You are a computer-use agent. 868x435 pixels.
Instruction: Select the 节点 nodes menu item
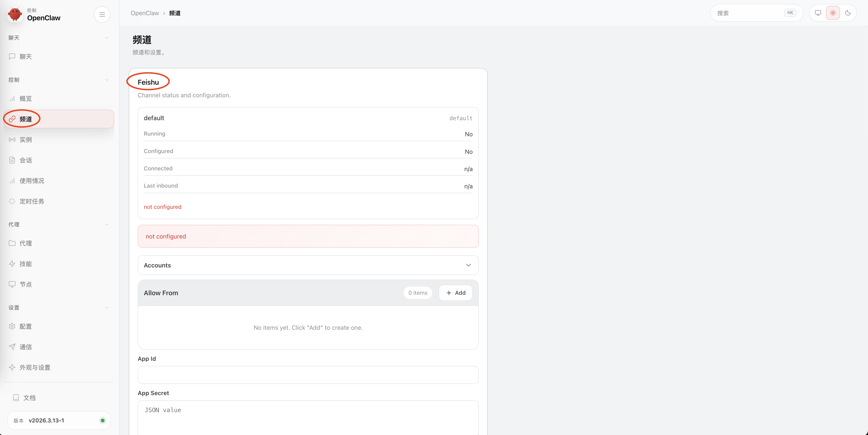tap(26, 284)
